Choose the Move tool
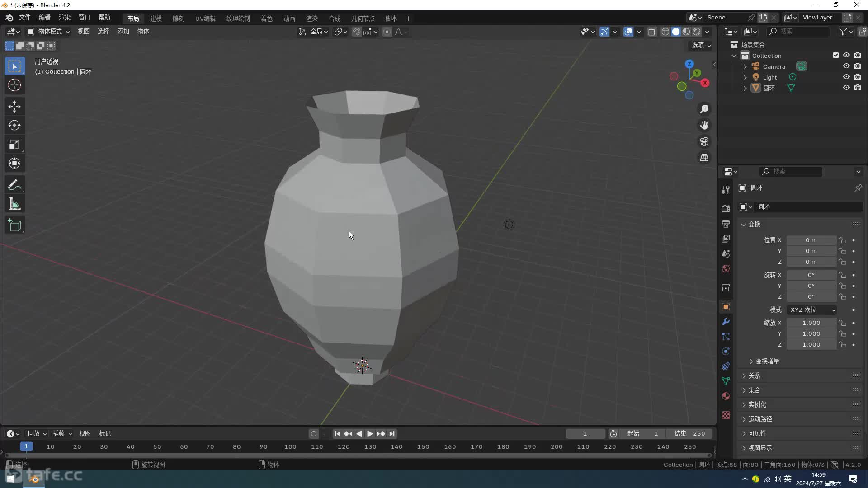The image size is (868, 488). click(x=14, y=107)
